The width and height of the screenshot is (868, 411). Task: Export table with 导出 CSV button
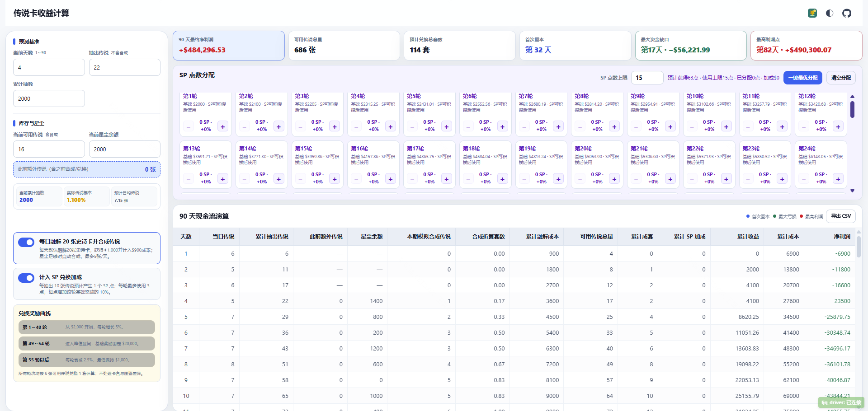(x=841, y=216)
